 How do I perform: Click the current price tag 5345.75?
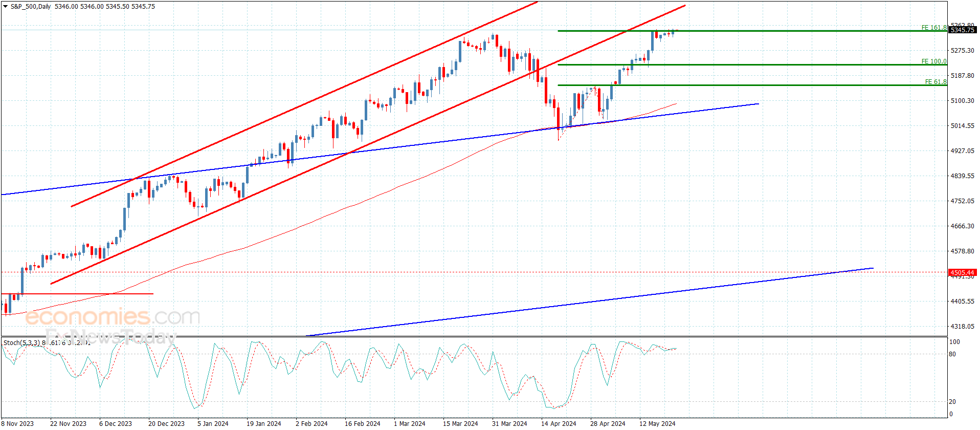963,30
